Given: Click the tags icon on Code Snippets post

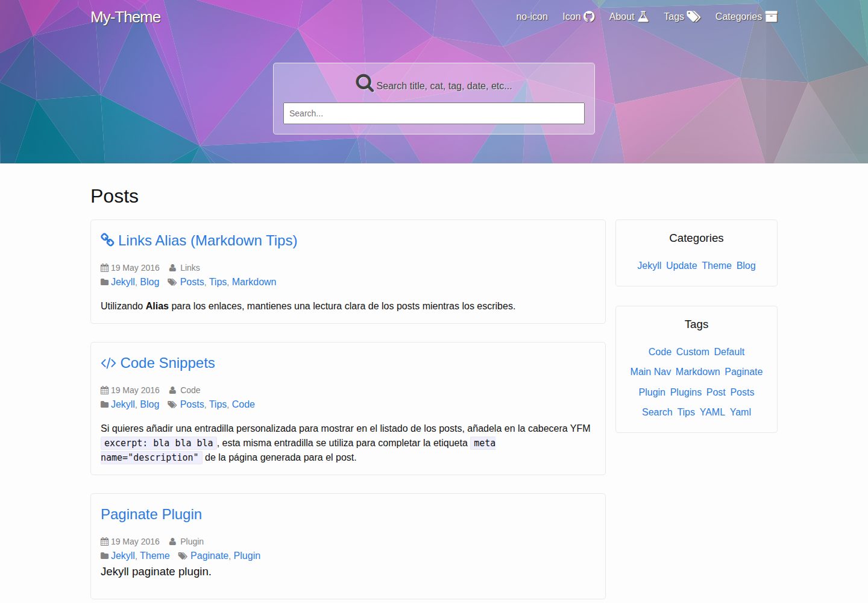Looking at the screenshot, I should point(172,405).
